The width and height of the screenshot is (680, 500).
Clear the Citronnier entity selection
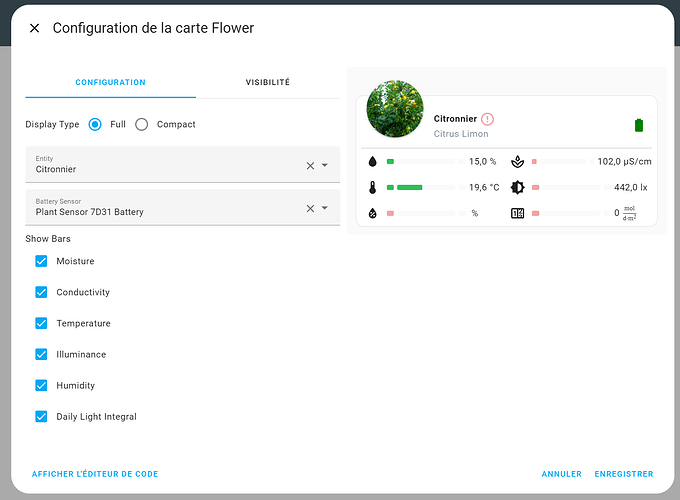click(310, 165)
